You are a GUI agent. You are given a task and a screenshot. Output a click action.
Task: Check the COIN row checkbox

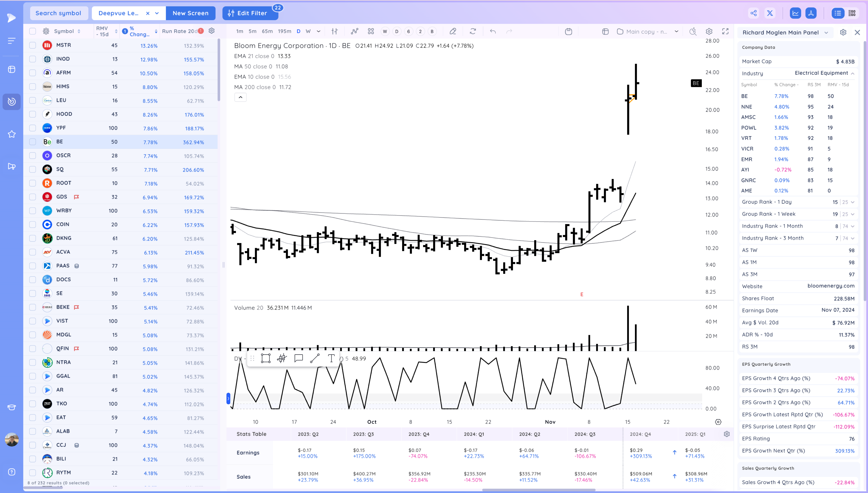click(x=33, y=225)
